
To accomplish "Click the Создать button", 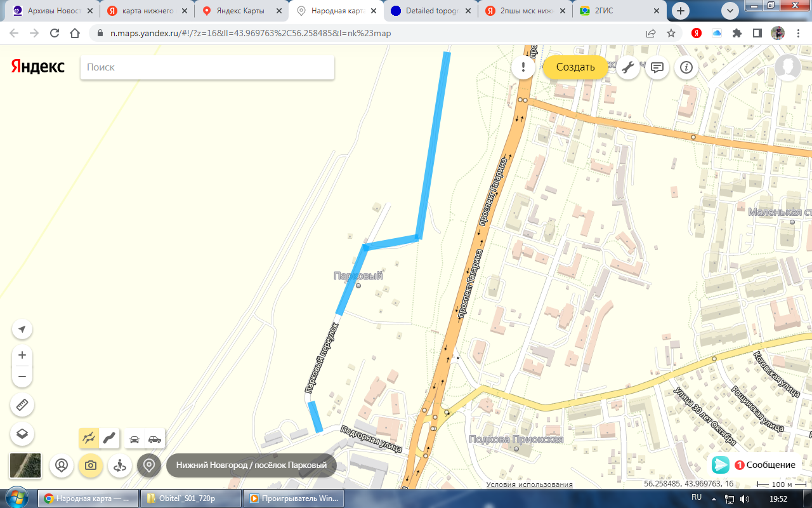I will 575,67.
